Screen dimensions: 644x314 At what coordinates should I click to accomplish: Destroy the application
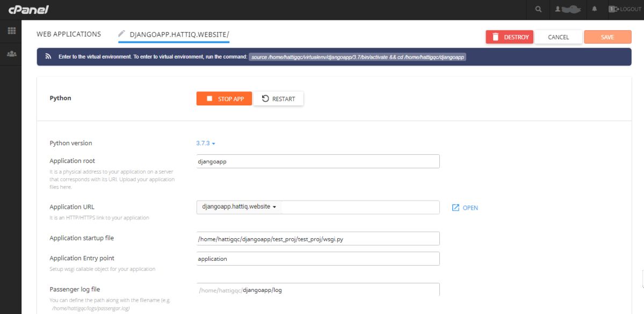click(510, 37)
